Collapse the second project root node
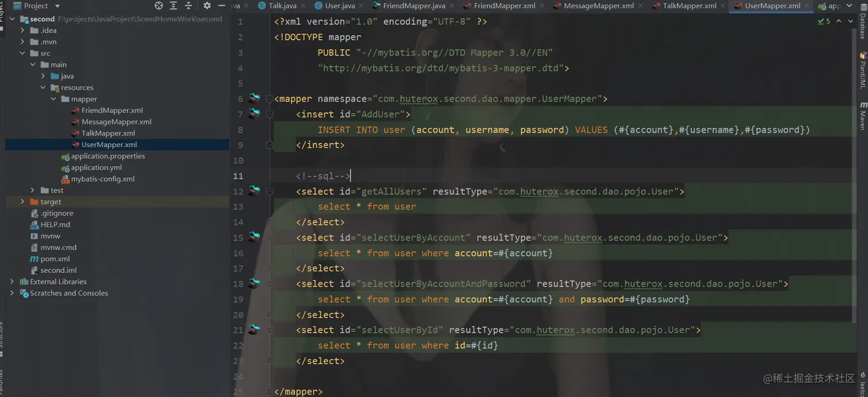 12,19
